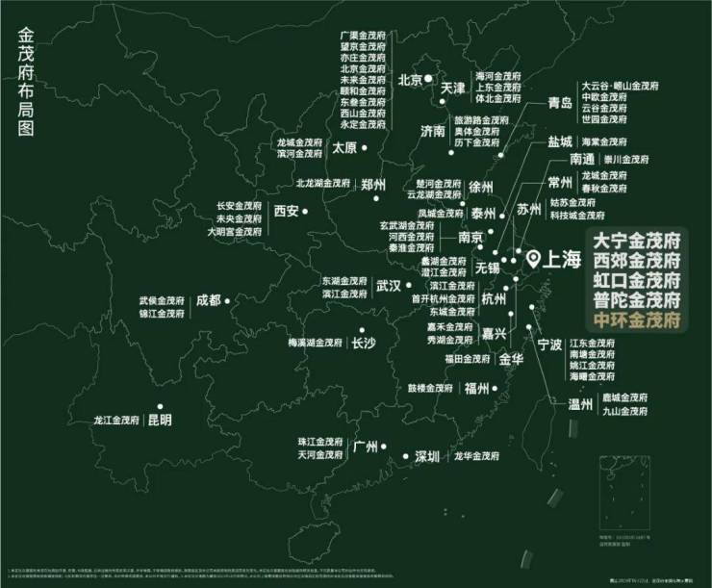
Task: Select 鹿城金茂府 beside 温州
Action: 624,397
